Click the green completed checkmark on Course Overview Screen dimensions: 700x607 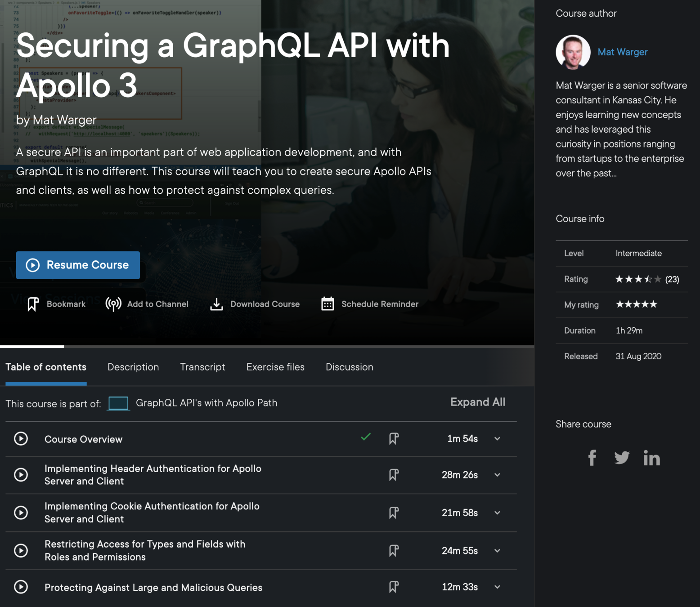pos(366,437)
